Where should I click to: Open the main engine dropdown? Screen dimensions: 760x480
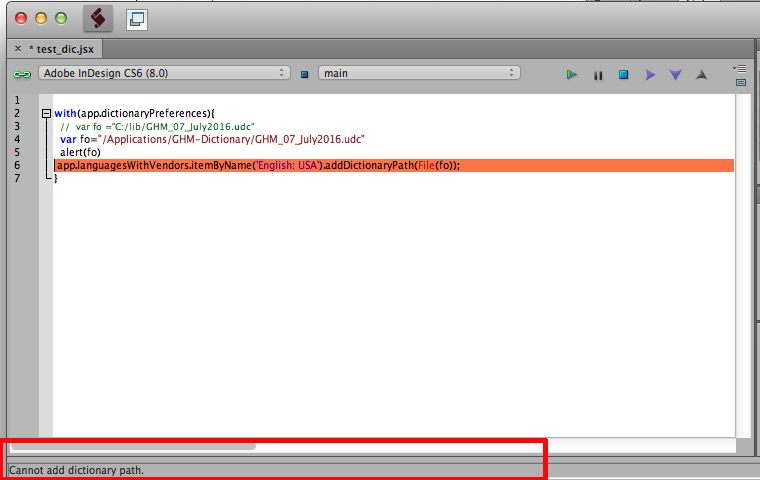coord(419,73)
